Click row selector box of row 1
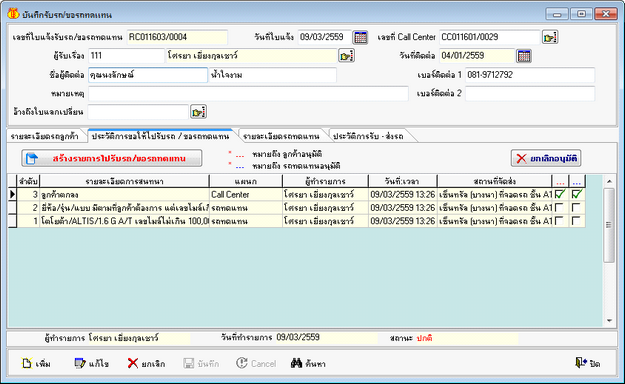 tap(12, 221)
